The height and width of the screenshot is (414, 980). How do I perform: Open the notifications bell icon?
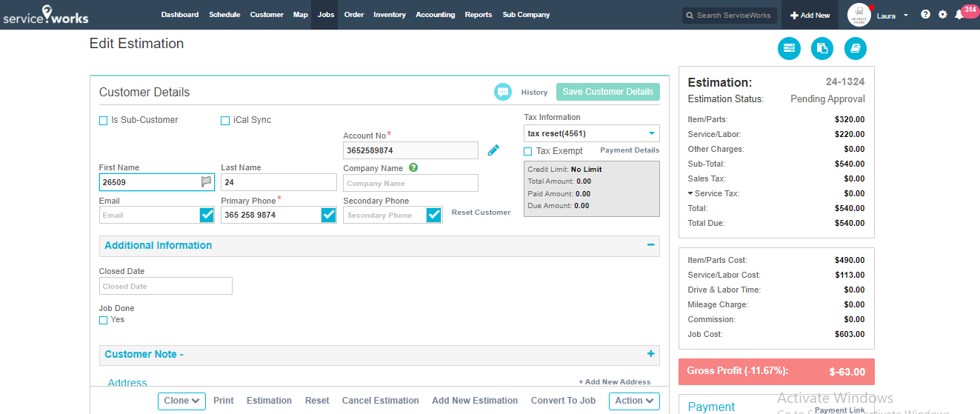coord(959,15)
